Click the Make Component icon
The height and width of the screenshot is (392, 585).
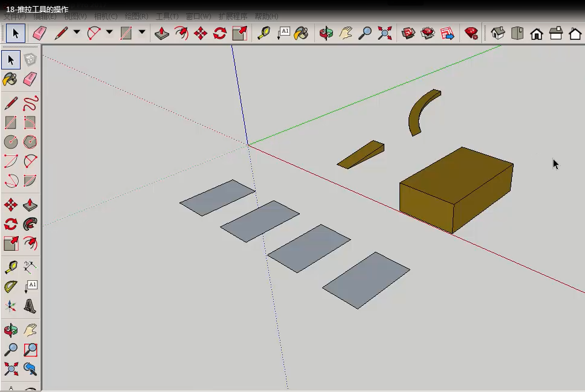pos(30,59)
